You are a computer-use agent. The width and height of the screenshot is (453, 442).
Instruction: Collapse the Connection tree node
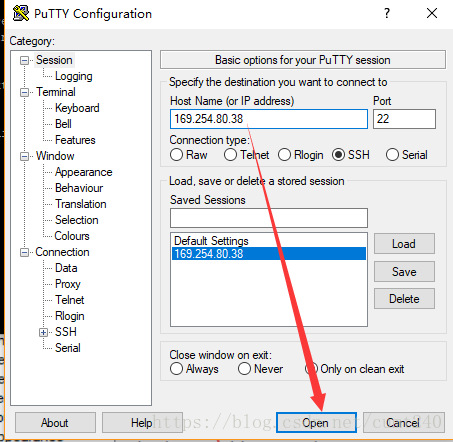click(x=24, y=252)
